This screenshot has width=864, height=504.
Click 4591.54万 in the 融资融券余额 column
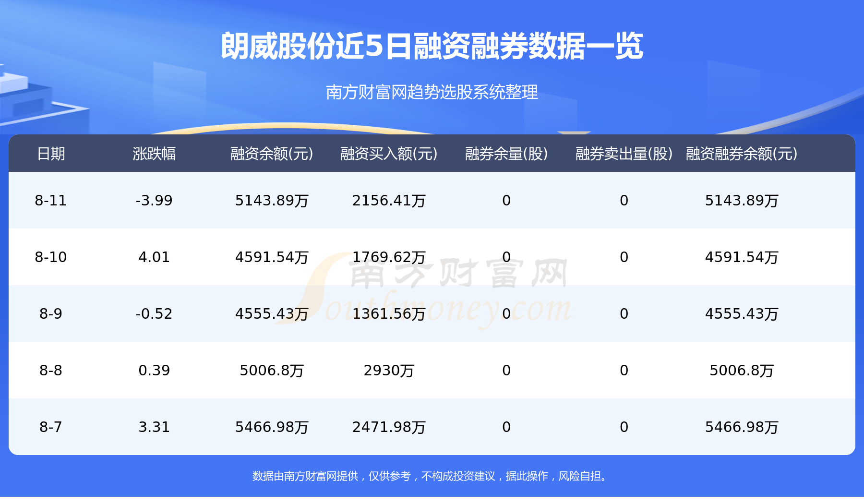click(x=742, y=257)
